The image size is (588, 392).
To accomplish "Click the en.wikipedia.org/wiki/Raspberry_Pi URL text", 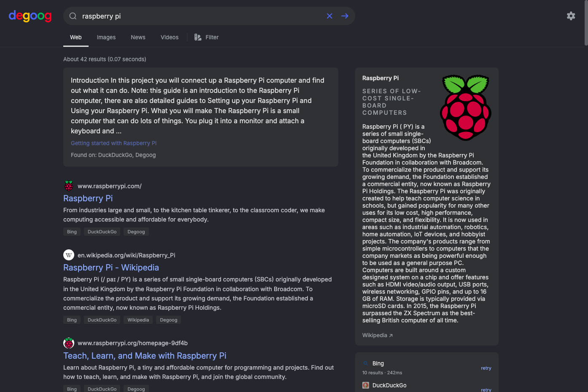I will click(127, 255).
